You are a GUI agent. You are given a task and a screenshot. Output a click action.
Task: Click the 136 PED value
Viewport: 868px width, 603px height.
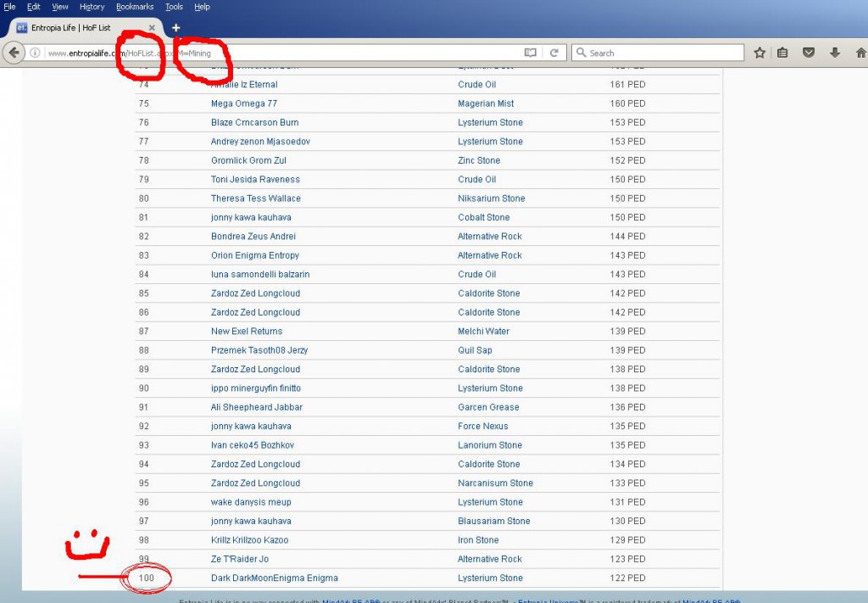(627, 407)
